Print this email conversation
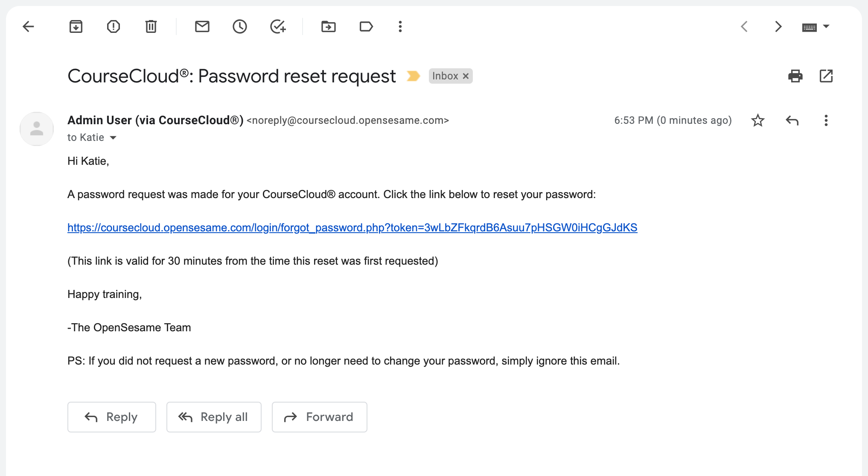 point(795,76)
